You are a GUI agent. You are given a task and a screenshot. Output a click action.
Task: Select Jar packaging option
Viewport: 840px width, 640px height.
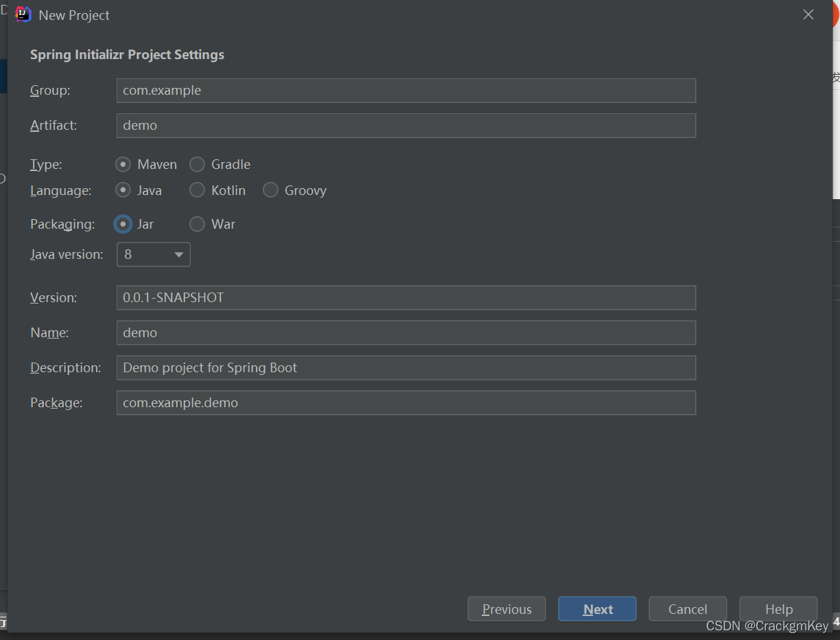click(135, 224)
